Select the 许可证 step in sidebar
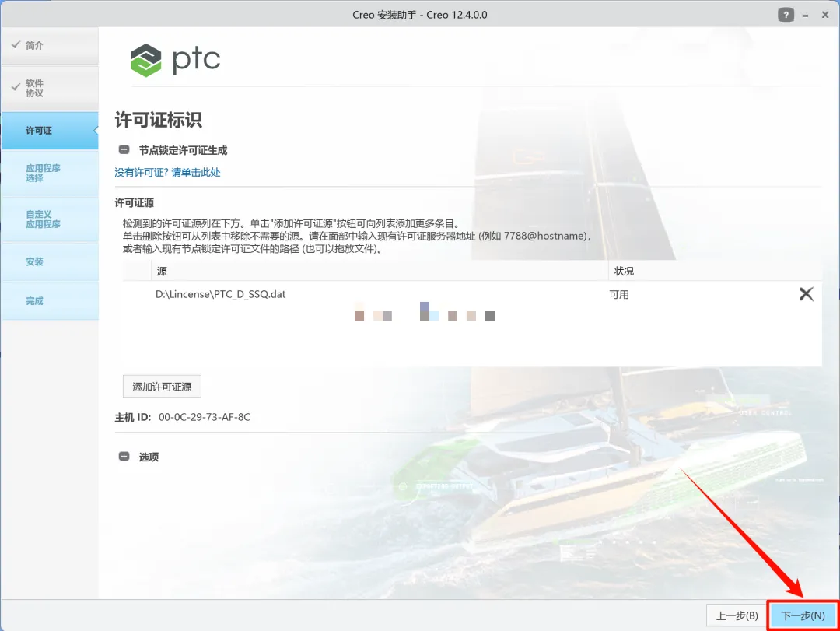Image resolution: width=840 pixels, height=631 pixels. pos(50,131)
